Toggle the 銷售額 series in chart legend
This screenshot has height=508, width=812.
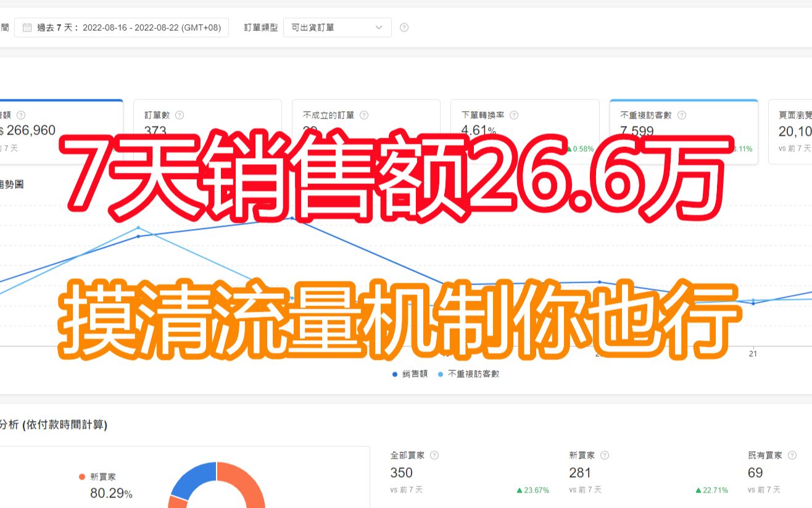click(x=410, y=374)
